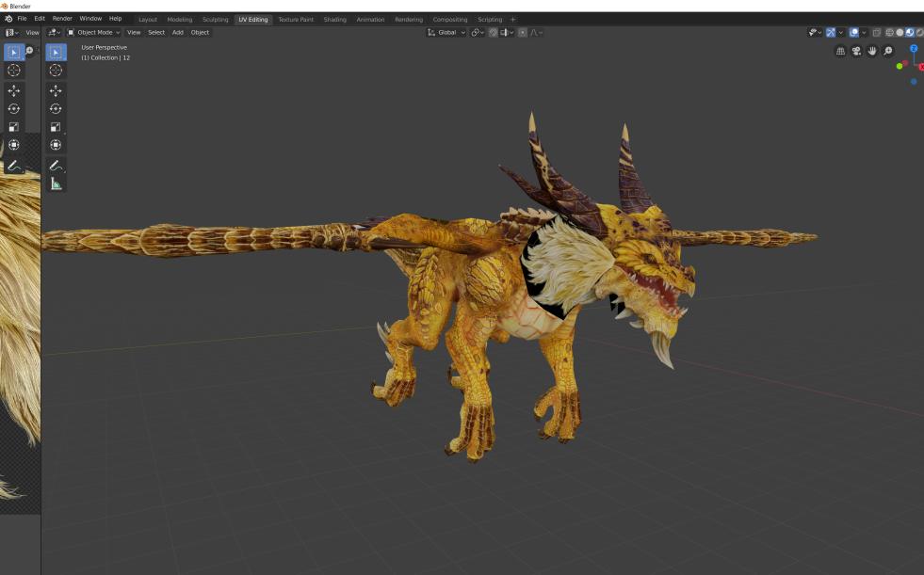Viewport: 924px width, 575px height.
Task: Switch to the Layout workspace tab
Action: pos(148,20)
